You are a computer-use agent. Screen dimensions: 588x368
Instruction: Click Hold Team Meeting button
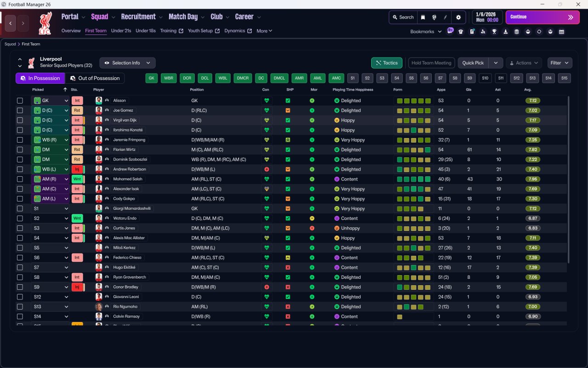click(x=431, y=63)
